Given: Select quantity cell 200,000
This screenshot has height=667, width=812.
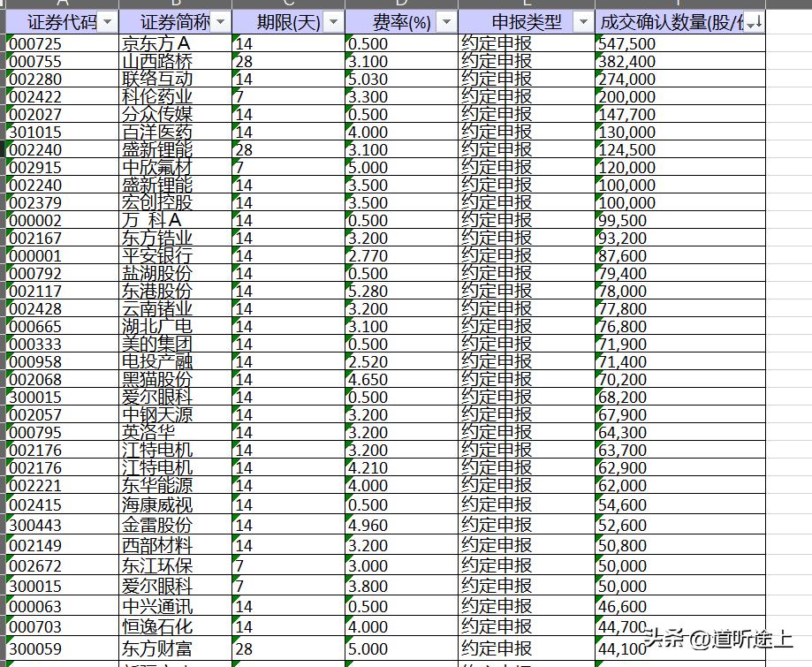Looking at the screenshot, I should 680,96.
